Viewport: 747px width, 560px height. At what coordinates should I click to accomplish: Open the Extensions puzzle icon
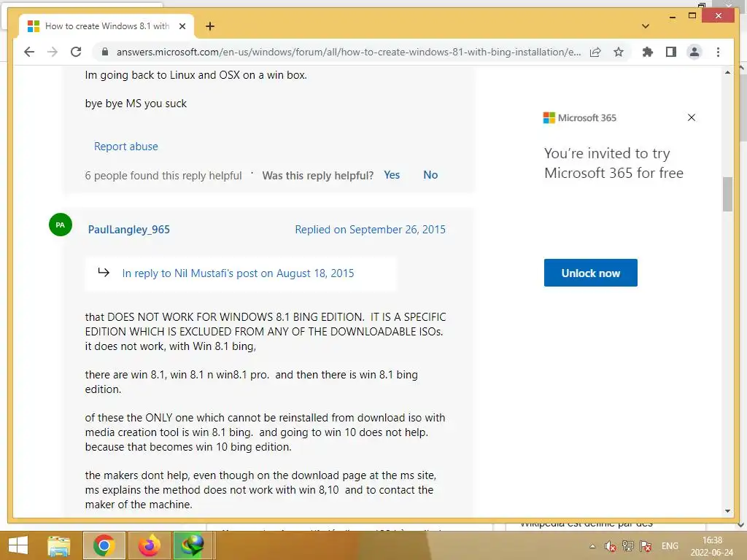[x=648, y=52]
